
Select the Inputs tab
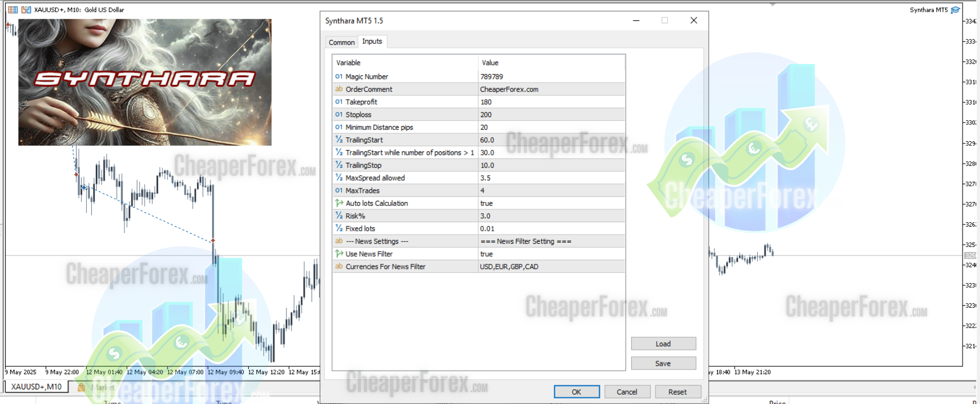coord(372,41)
